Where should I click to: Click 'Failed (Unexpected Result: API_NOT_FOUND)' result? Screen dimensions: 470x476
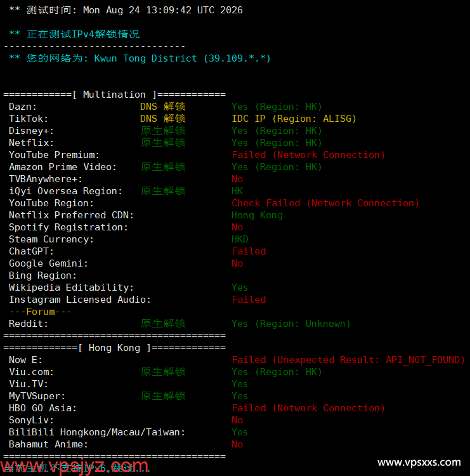coord(348,360)
